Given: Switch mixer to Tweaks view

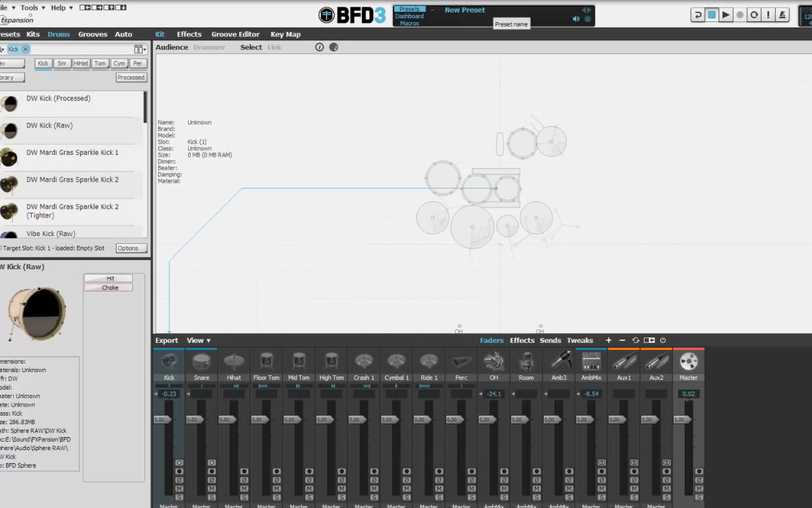Looking at the screenshot, I should point(580,340).
